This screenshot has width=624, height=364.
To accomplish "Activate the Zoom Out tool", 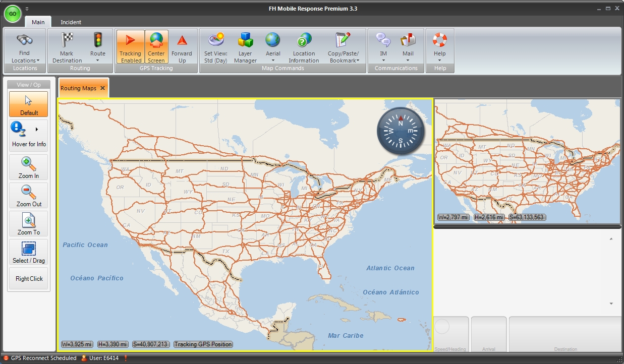I will click(29, 196).
